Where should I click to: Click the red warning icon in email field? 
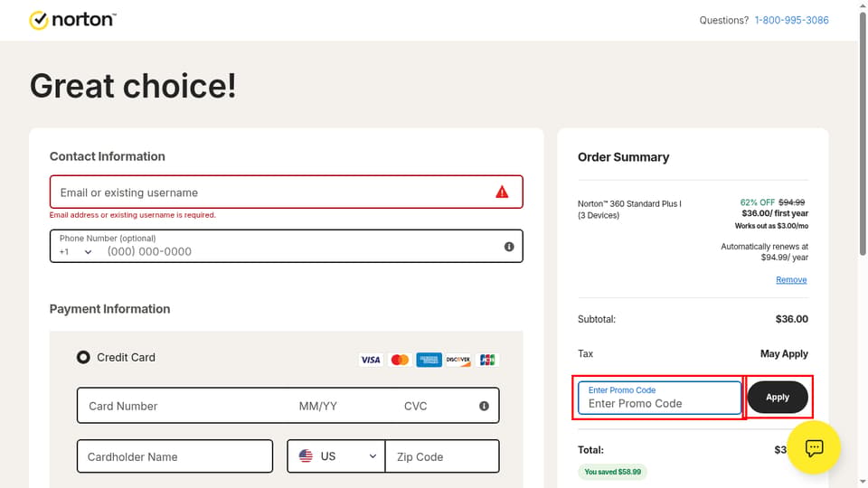click(502, 192)
